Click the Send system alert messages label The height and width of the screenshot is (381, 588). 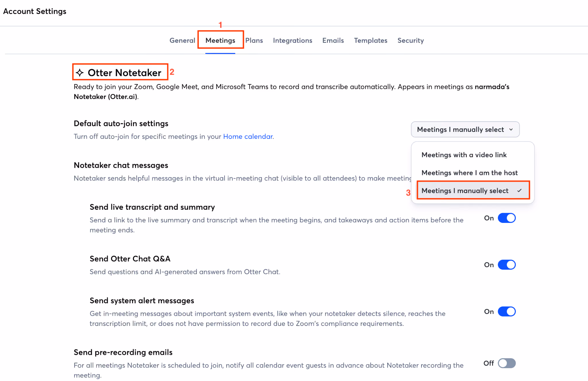pyautogui.click(x=142, y=301)
